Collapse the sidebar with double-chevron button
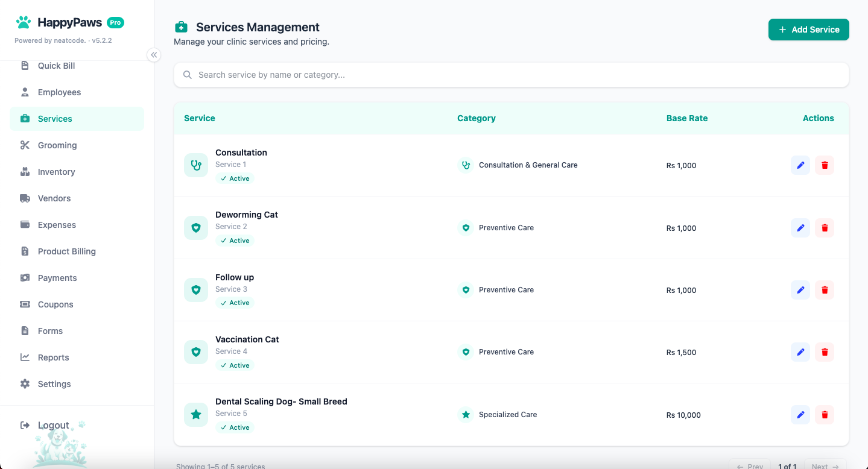The image size is (868, 469). 154,55
